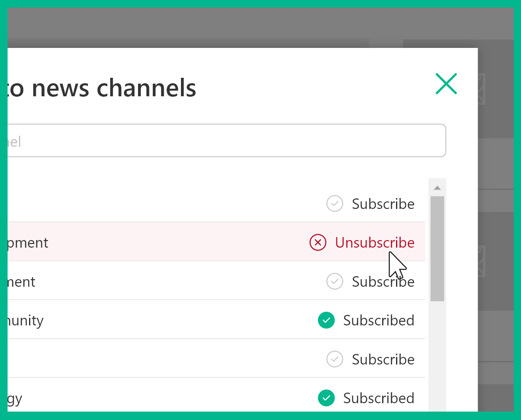Click the red Unsubscribe label

(x=375, y=243)
